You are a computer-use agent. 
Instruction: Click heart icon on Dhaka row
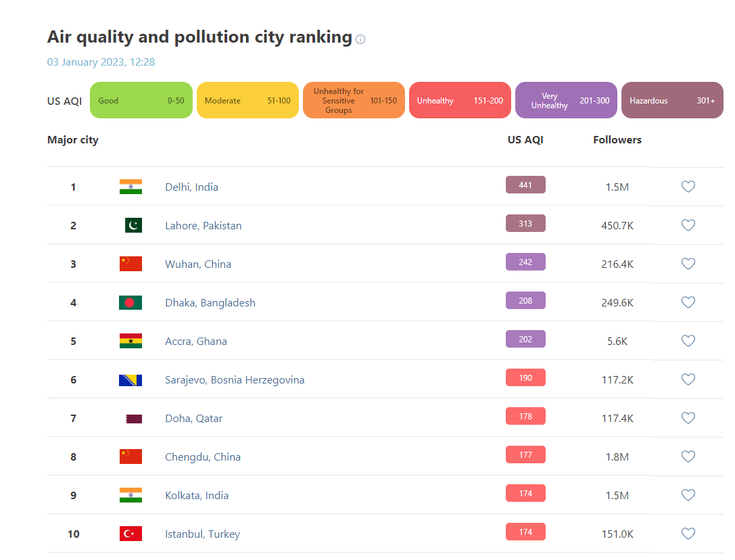(688, 302)
